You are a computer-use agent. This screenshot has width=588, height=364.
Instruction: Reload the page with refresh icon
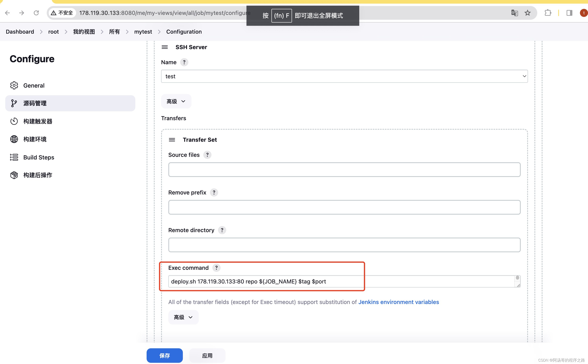point(36,13)
